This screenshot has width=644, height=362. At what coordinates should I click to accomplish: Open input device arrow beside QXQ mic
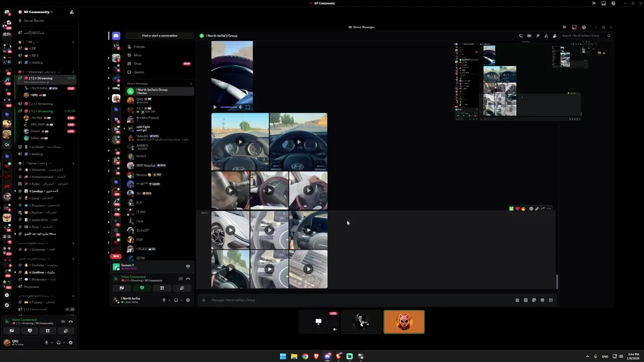[51, 342]
